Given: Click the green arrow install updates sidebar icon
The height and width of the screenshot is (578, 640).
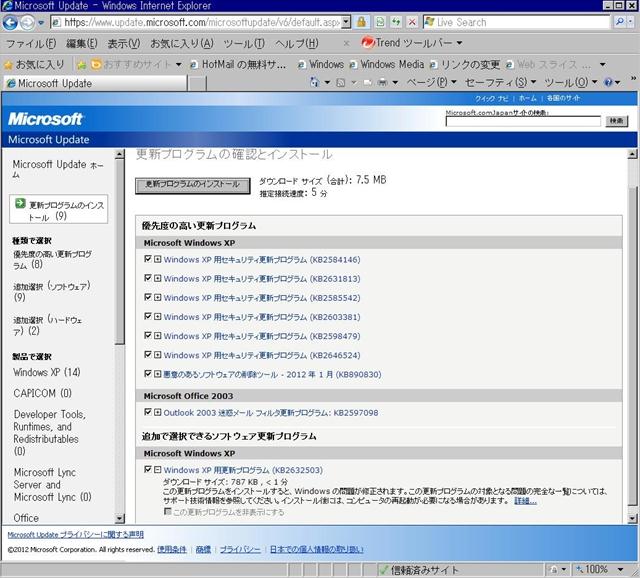Looking at the screenshot, I should click(20, 203).
